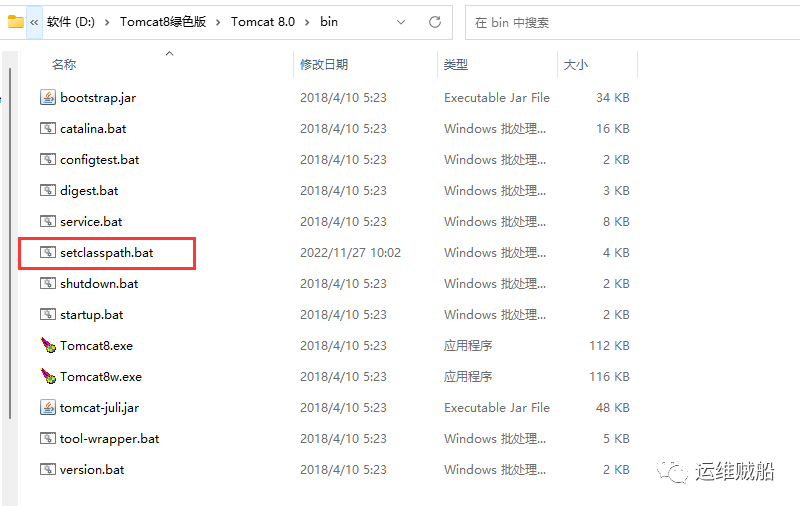
Task: Select the digest.bat file name
Action: tap(89, 191)
